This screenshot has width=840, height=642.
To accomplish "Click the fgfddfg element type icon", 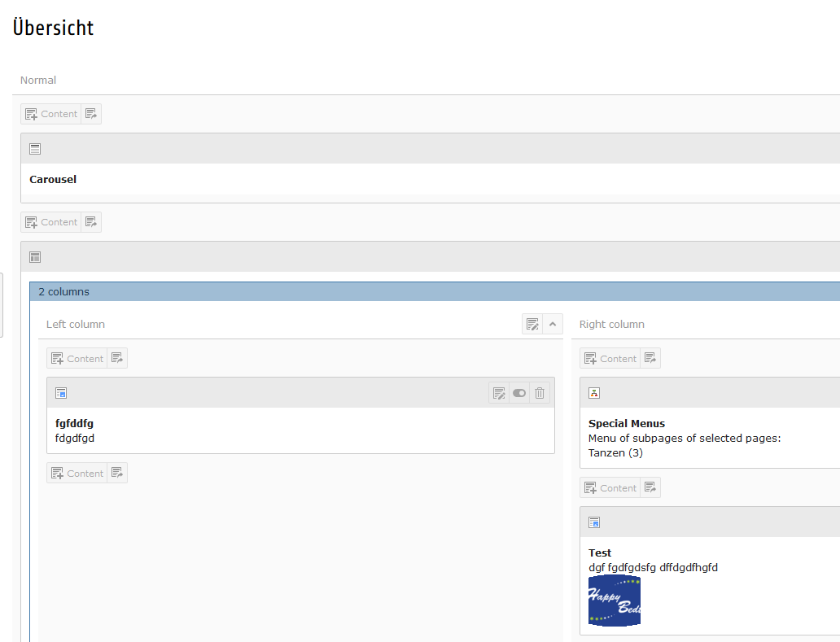I will (x=61, y=393).
